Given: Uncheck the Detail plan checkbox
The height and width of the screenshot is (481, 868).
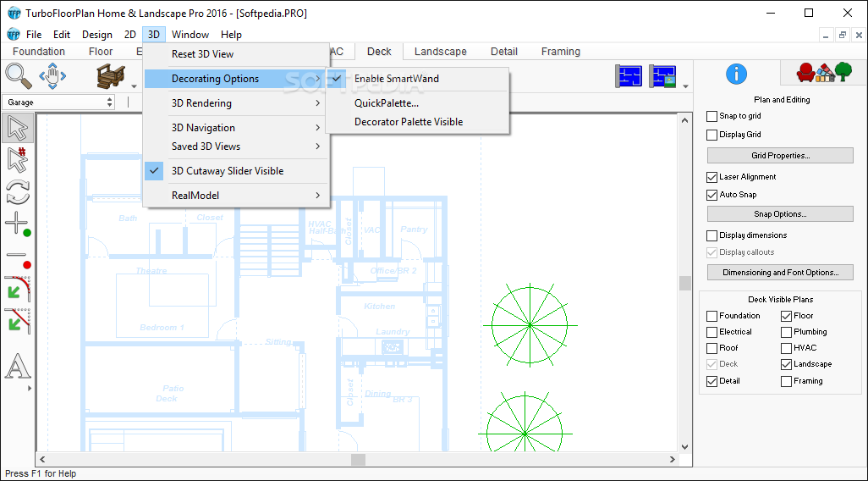Looking at the screenshot, I should point(711,381).
